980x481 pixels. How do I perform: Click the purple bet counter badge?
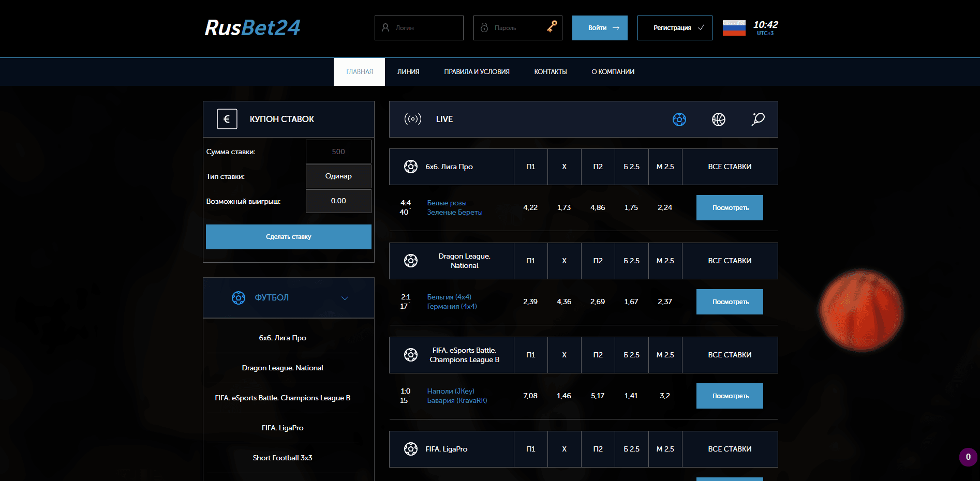click(x=968, y=457)
